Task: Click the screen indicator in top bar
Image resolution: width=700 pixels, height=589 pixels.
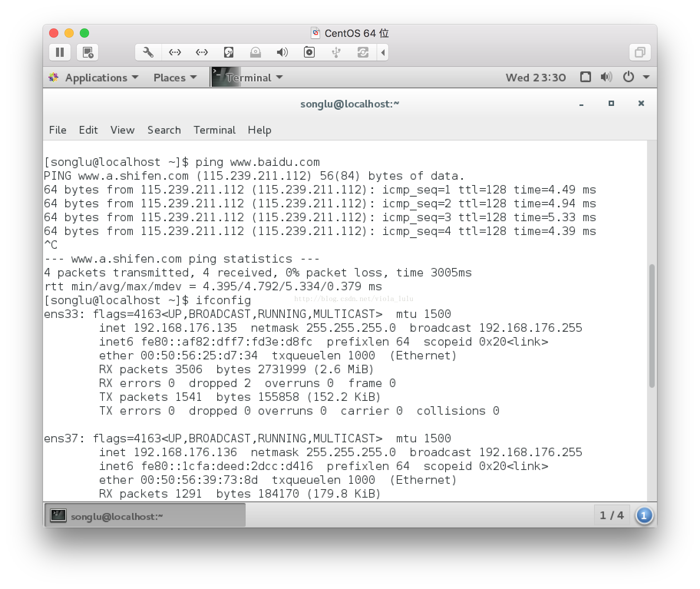Action: coord(585,77)
